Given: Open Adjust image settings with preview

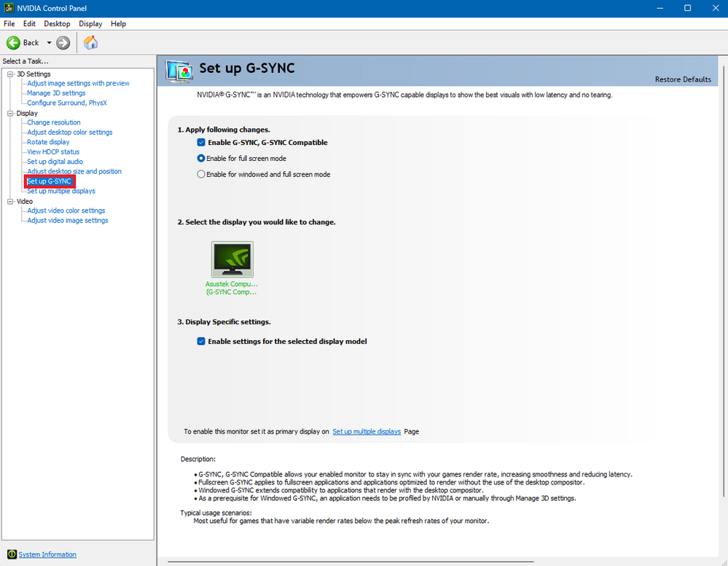Looking at the screenshot, I should click(x=78, y=84).
